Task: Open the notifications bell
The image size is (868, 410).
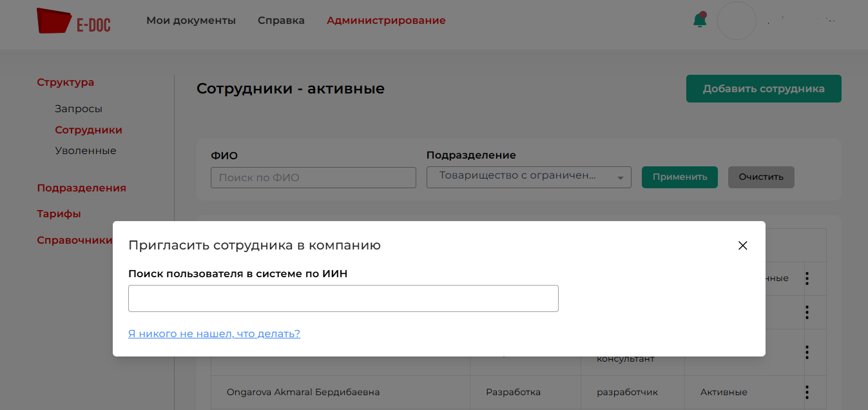Action: coord(699,20)
